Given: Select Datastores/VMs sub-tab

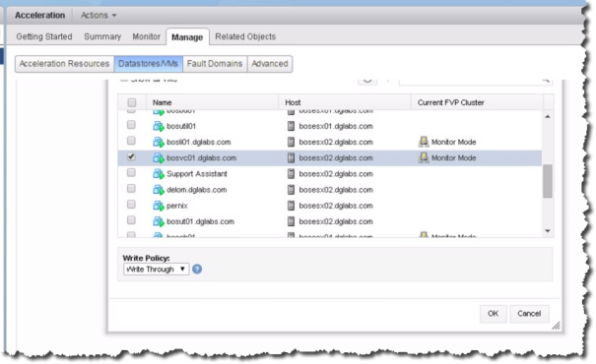Looking at the screenshot, I should tap(149, 64).
